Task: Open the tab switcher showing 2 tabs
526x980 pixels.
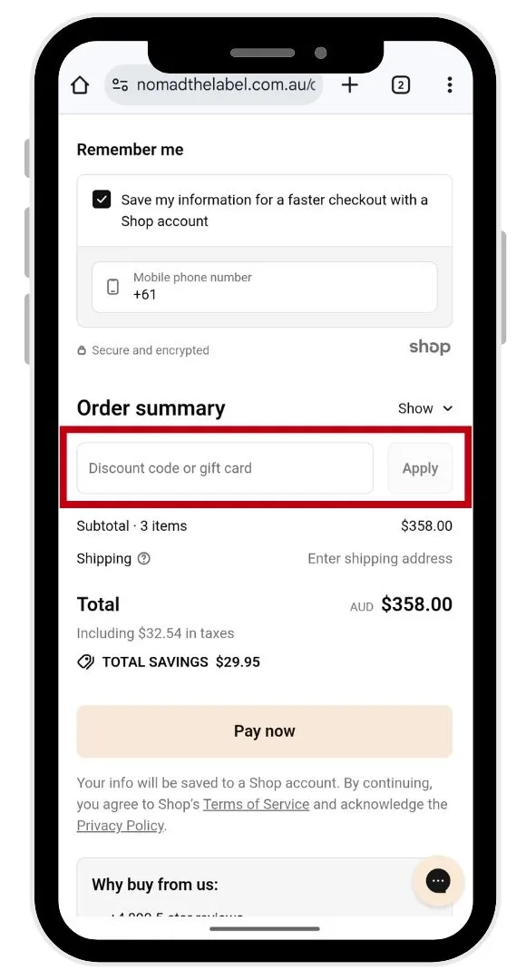Action: click(401, 85)
